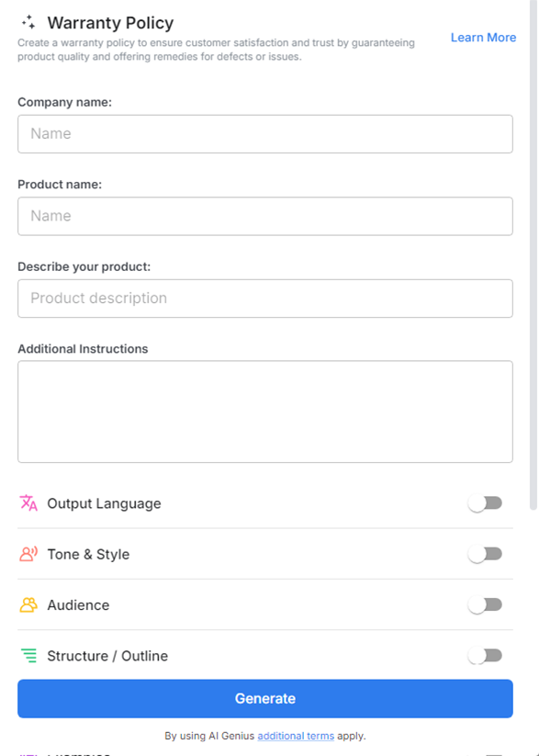The width and height of the screenshot is (539, 756).
Task: Select the speaking-person icon for Tone & Style
Action: pos(28,554)
